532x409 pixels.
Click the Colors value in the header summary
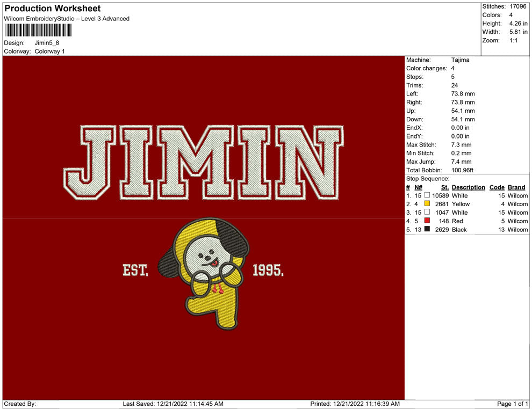[x=511, y=15]
